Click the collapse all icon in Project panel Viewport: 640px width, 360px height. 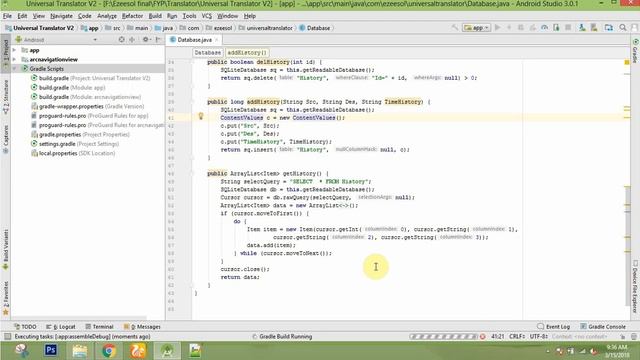tap(132, 40)
